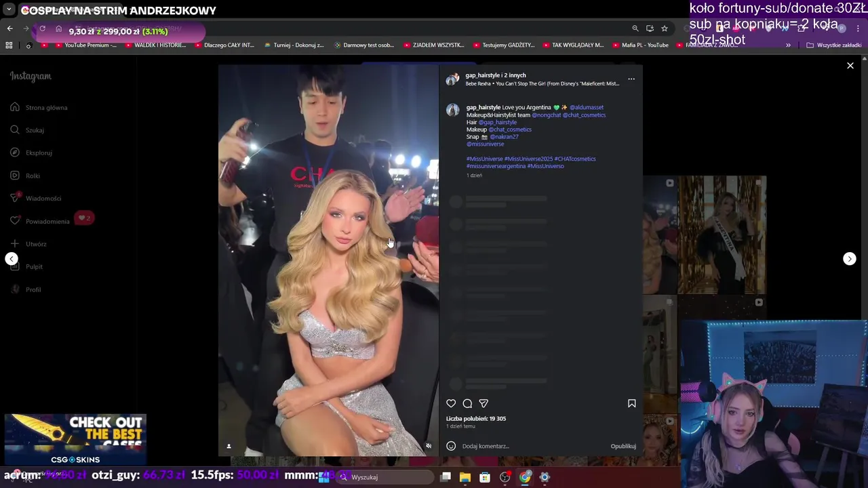Open the #CHATcosmetics hashtag
868x488 pixels.
pyautogui.click(x=575, y=159)
